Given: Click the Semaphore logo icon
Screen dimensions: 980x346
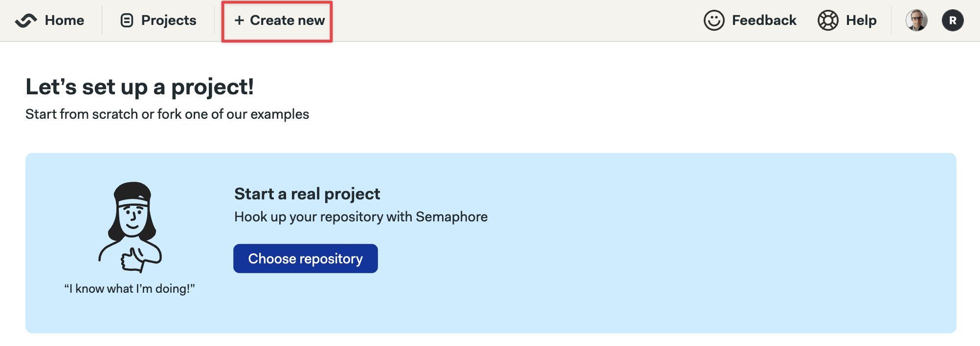Looking at the screenshot, I should click(x=26, y=21).
